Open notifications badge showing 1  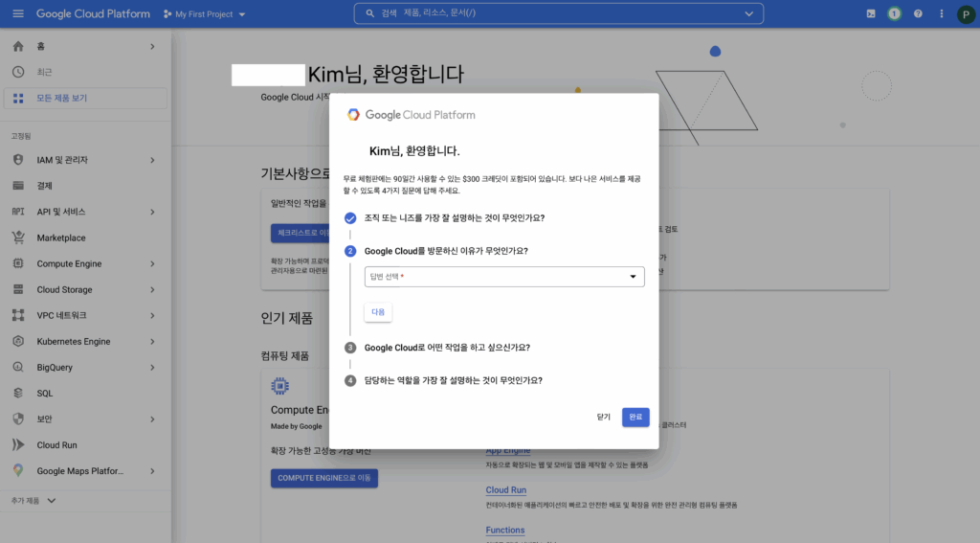[895, 13]
